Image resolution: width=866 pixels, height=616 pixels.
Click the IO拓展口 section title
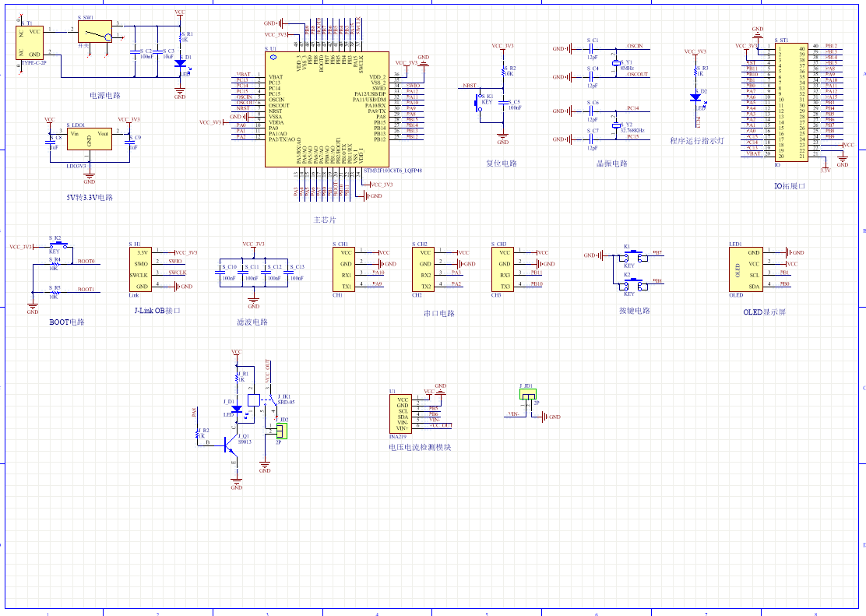tap(790, 186)
